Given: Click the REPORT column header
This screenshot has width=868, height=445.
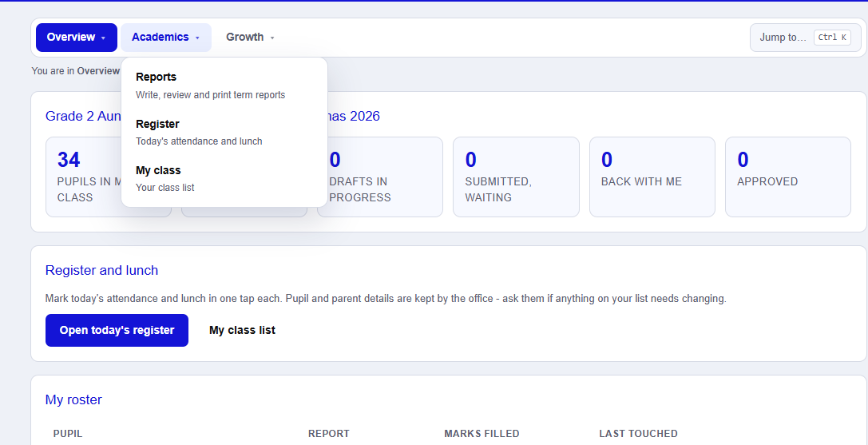Looking at the screenshot, I should click(x=329, y=433).
